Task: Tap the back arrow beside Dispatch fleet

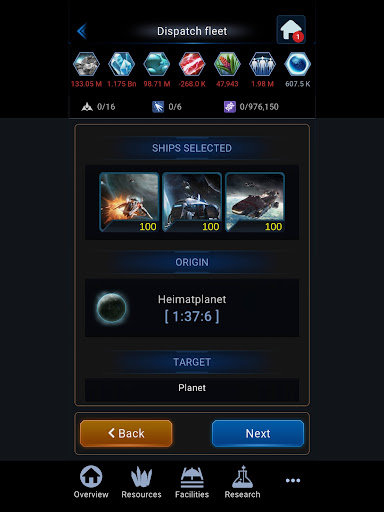Action: pos(82,31)
